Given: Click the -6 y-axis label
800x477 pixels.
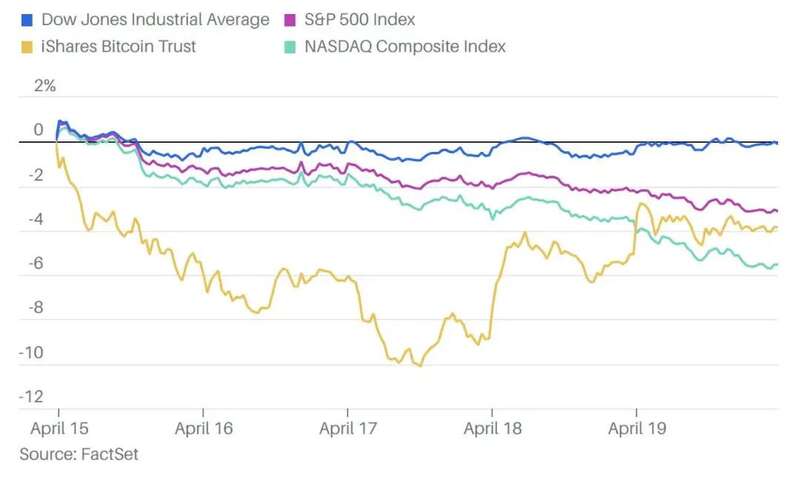Looking at the screenshot, I should pos(35,264).
